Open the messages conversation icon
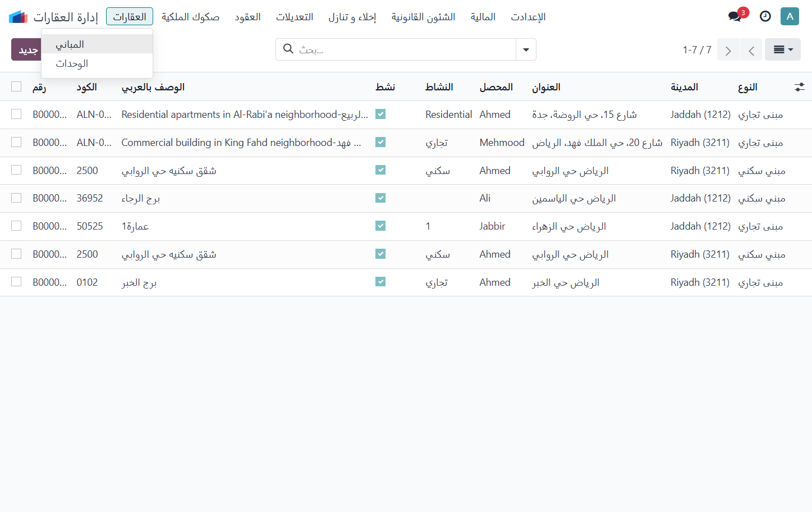812x512 pixels. [735, 16]
